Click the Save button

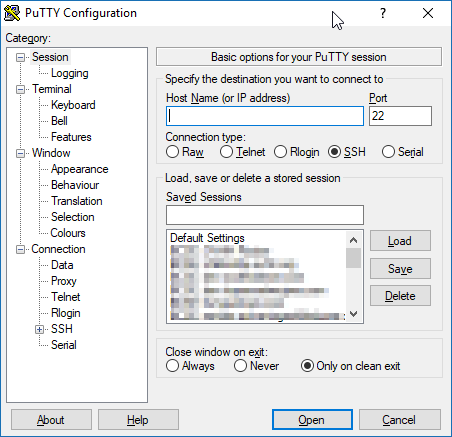[x=400, y=269]
